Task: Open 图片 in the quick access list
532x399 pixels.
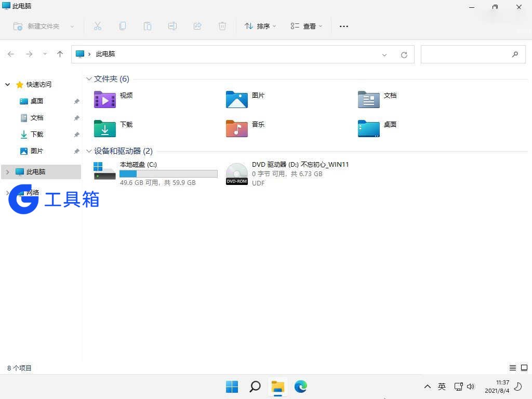Action: tap(37, 151)
